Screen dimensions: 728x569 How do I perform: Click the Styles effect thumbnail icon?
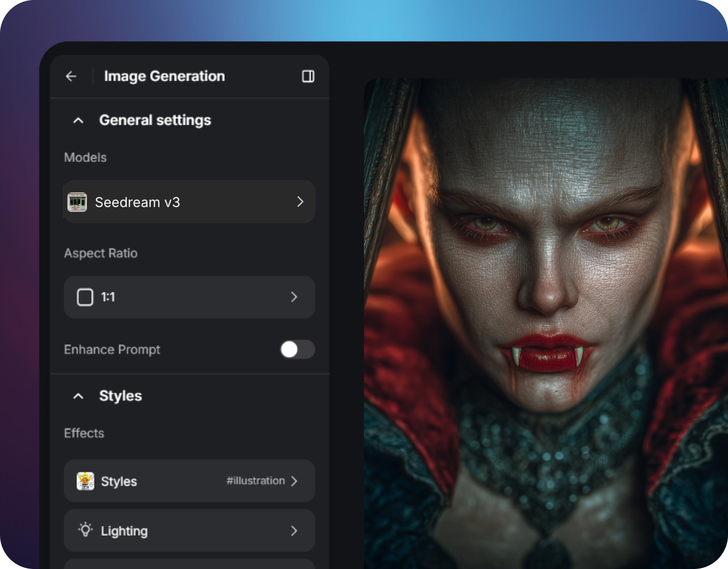click(x=85, y=481)
